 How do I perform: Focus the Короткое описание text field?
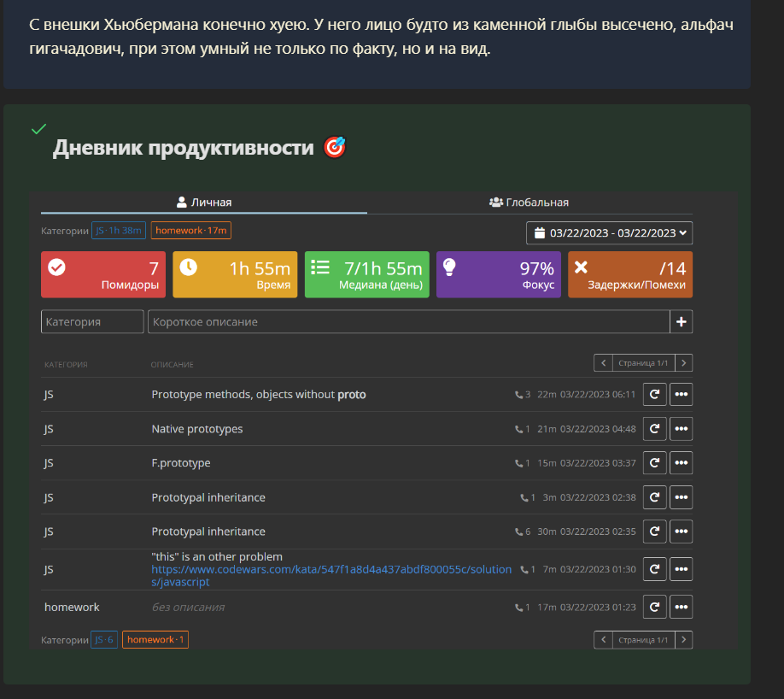click(x=408, y=322)
